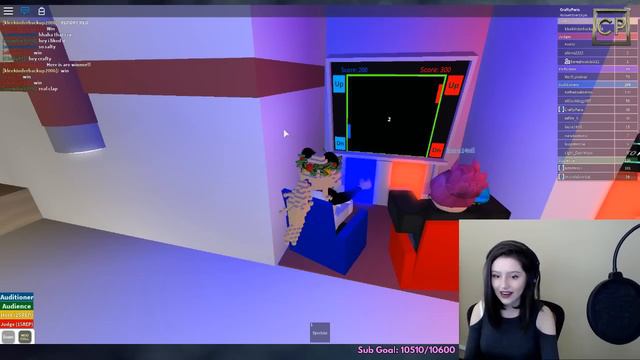Select the Sparkler hotbar slot

(x=320, y=333)
